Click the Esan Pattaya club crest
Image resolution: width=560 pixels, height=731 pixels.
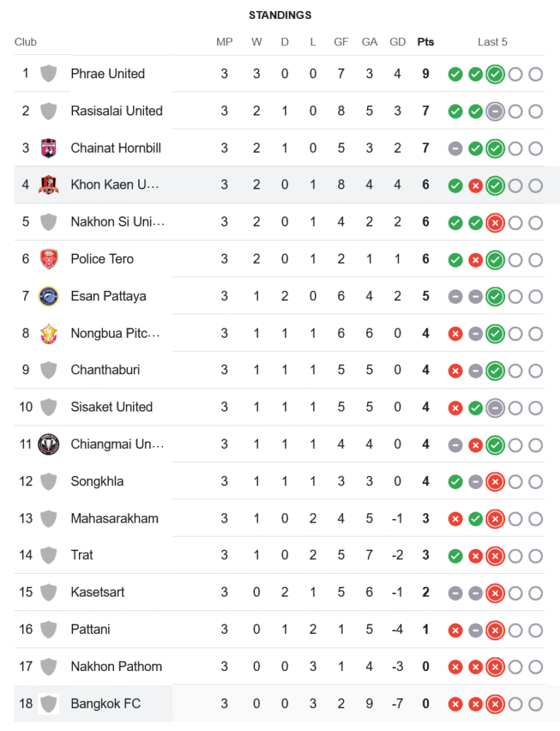48,296
